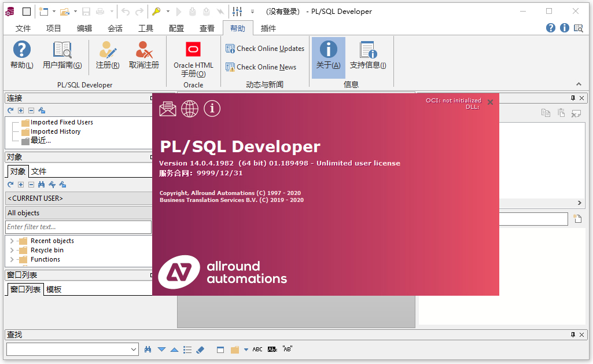
Task: Toggle case sensitive search option
Action: point(272,349)
